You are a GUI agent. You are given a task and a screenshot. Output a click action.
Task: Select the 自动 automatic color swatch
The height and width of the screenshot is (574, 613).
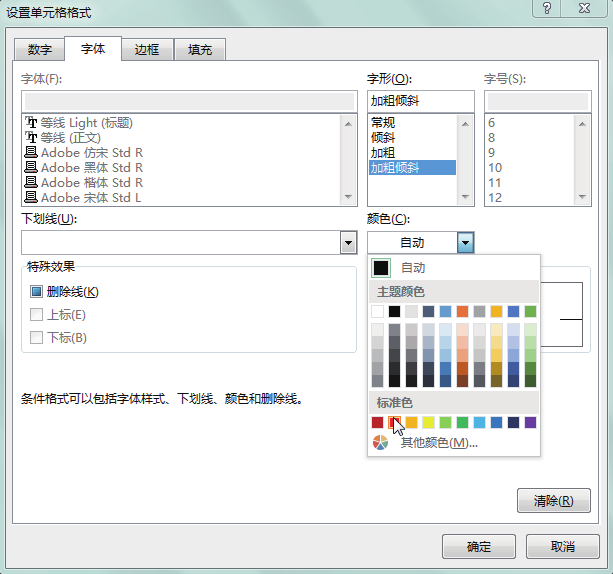381,268
